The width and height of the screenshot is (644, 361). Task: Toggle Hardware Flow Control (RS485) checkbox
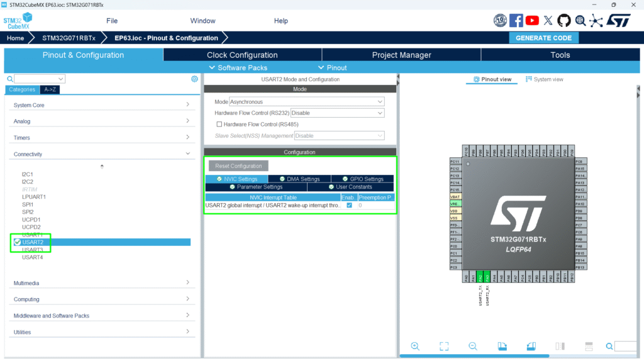tap(219, 125)
